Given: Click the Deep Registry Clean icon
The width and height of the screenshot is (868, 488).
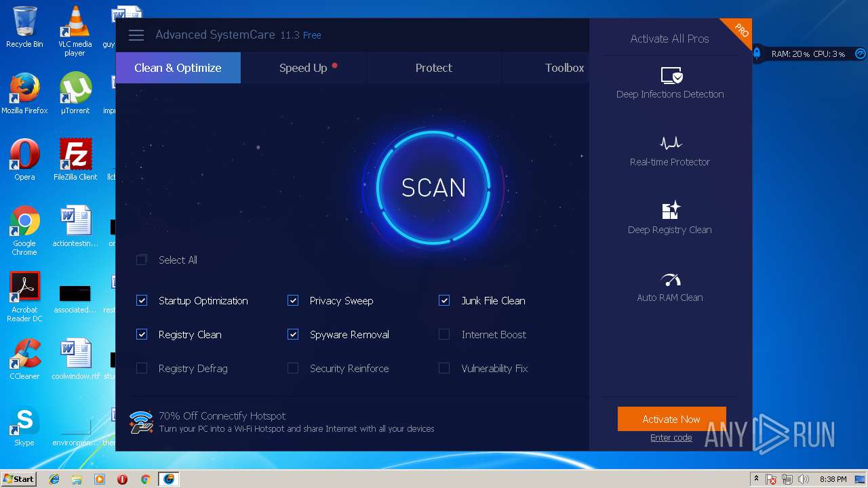Looking at the screenshot, I should (671, 210).
